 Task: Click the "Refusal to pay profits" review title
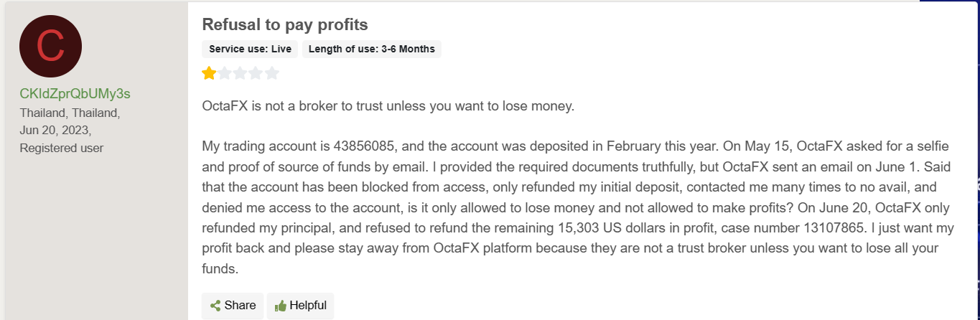[285, 24]
